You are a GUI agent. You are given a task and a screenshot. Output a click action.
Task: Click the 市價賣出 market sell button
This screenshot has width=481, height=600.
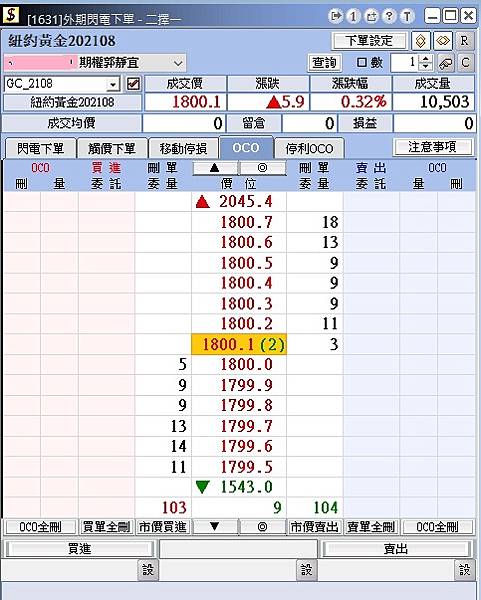[x=315, y=527]
